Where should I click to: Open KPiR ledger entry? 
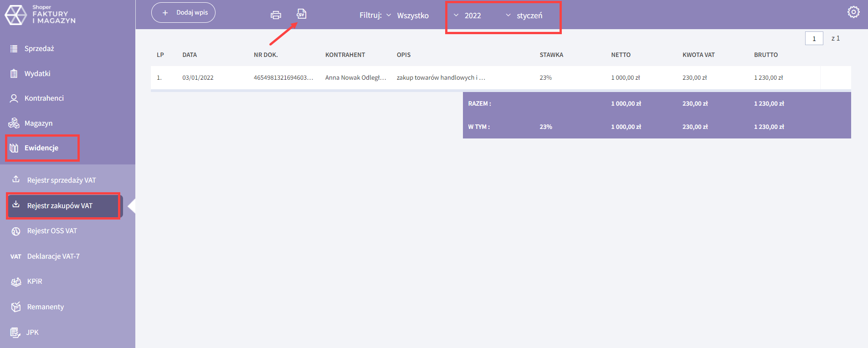pyautogui.click(x=35, y=281)
